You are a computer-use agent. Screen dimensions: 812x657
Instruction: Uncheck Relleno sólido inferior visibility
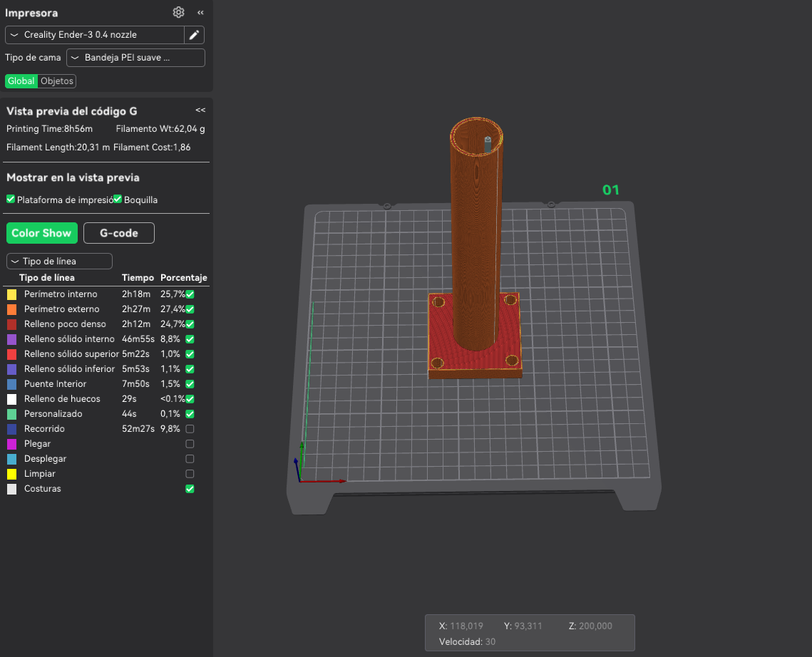pyautogui.click(x=190, y=369)
